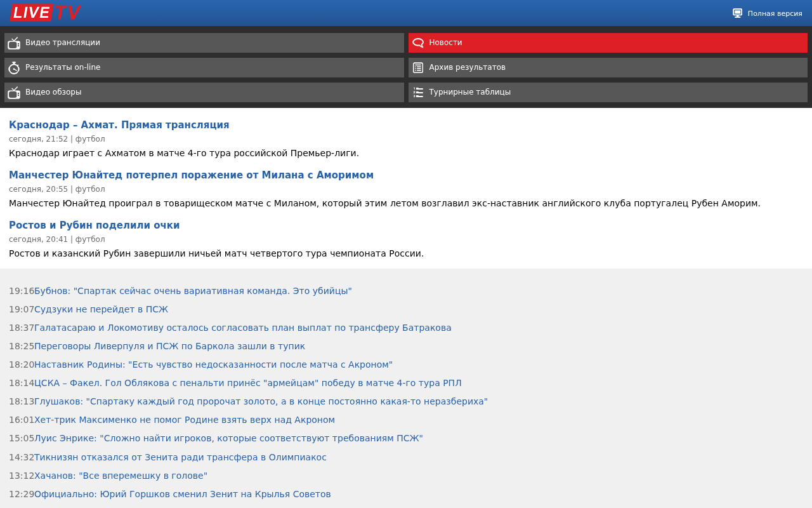Screen dimensions: 812x508
Task: Open headline Ростов и Рубин поделили очки
Action: (94, 225)
